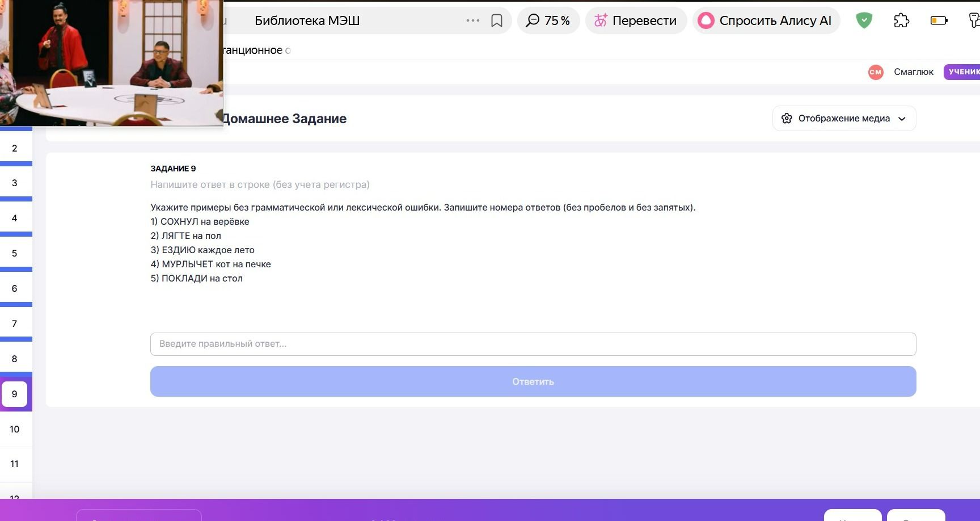
Task: Click the picture-in-picture video thumbnail
Action: coord(111,62)
